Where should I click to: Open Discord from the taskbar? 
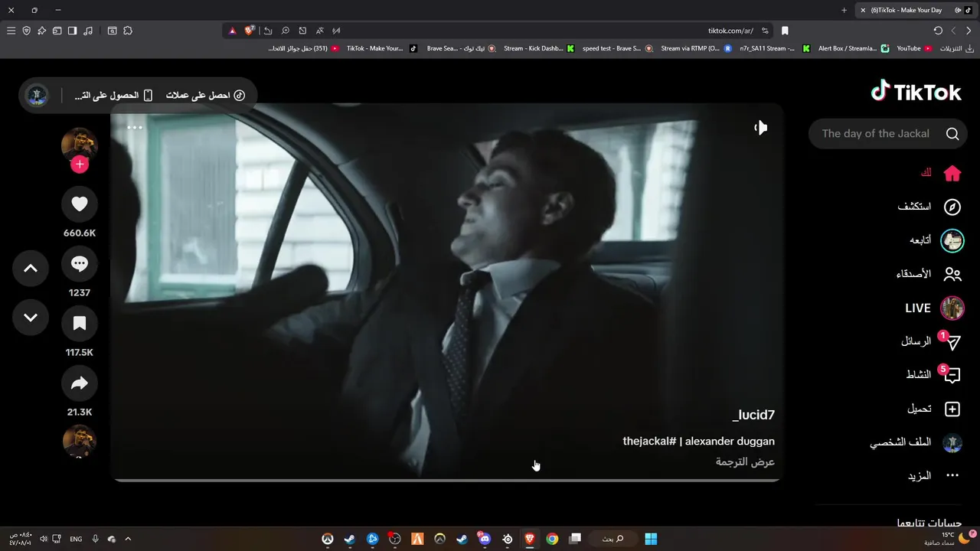coord(484,539)
